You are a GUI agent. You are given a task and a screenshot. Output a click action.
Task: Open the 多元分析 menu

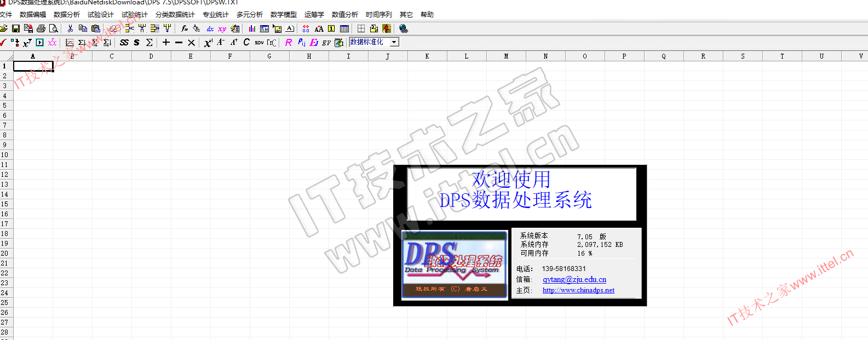click(x=250, y=15)
